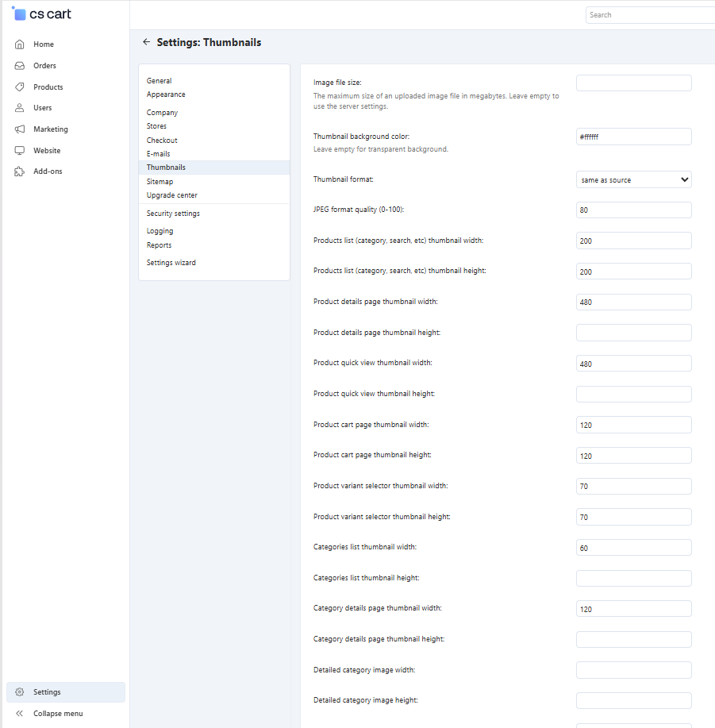Click the Users person icon
Image resolution: width=715 pixels, height=728 pixels.
20,108
